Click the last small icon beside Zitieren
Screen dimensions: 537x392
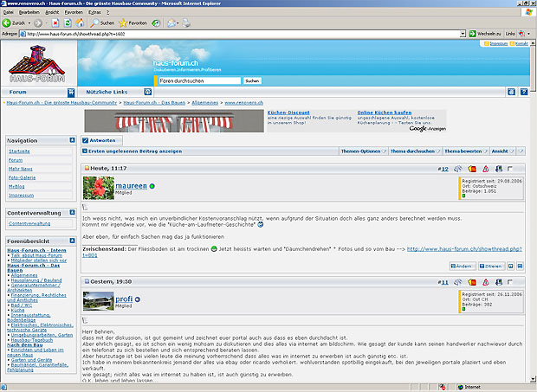[x=520, y=267]
